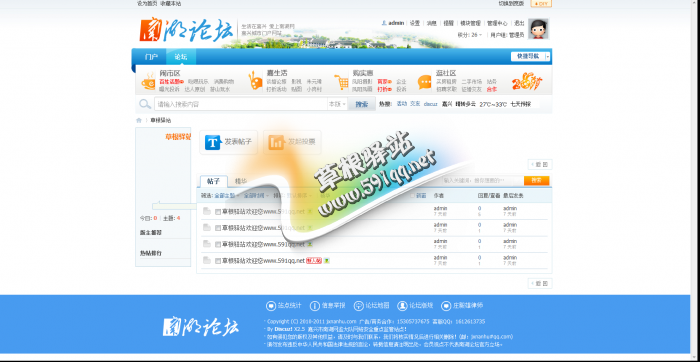Image resolution: width=700 pixels, height=362 pixels.
Task: Click the 站点统计 footer icon
Action: [x=271, y=306]
